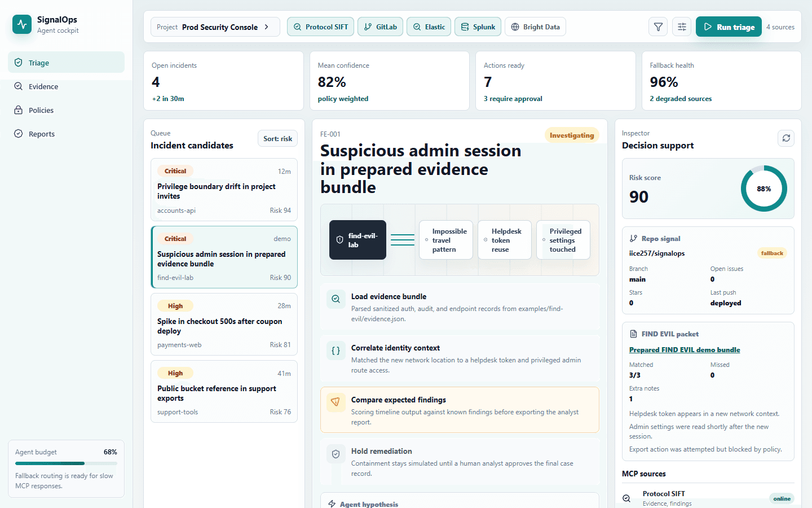Screen dimensions: 812x508
Task: Select the Suspicious admin session incident card
Action: pyautogui.click(x=224, y=257)
